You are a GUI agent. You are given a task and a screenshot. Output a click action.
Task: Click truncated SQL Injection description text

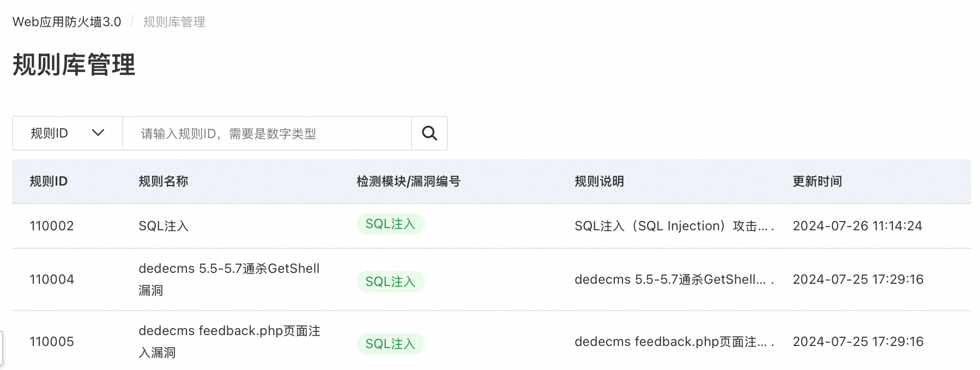tap(674, 226)
